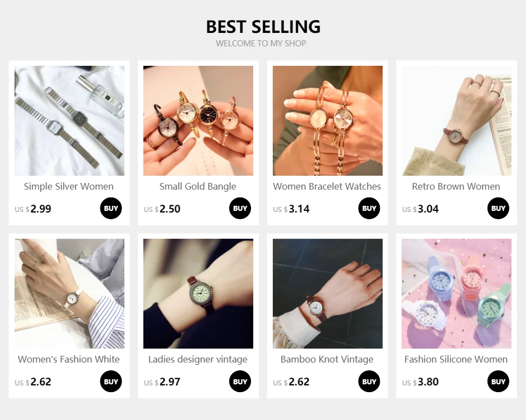The image size is (526, 420).
Task: Click BUY for Bamboo Knot Vintage
Action: coord(369,382)
